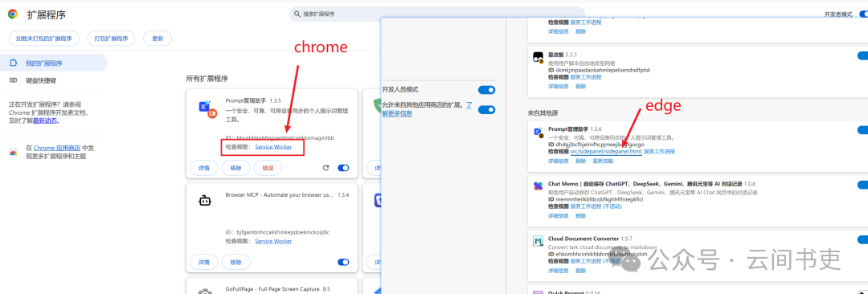Viewport: 868px width, 294px height.
Task: Toggle Edge 开发人员模式 switch
Action: [x=486, y=90]
